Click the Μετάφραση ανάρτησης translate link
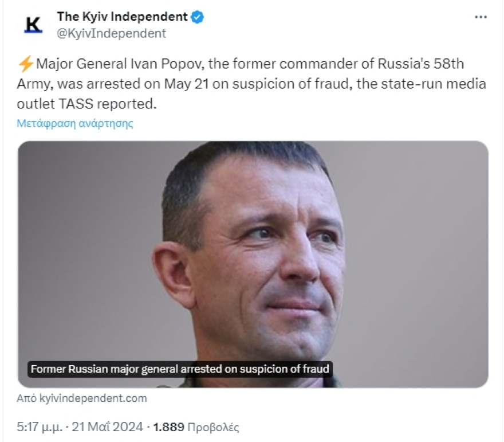The width and height of the screenshot is (504, 442). pos(76,123)
